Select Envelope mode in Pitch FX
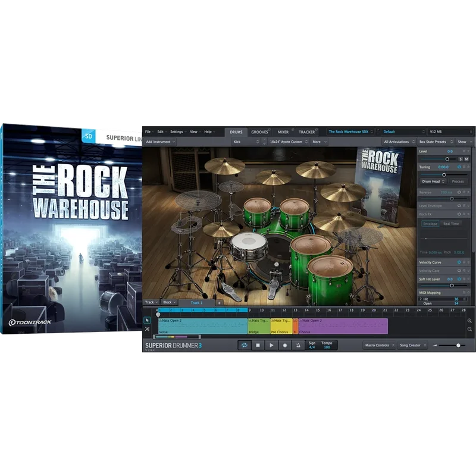The width and height of the screenshot is (476, 476). 430,224
